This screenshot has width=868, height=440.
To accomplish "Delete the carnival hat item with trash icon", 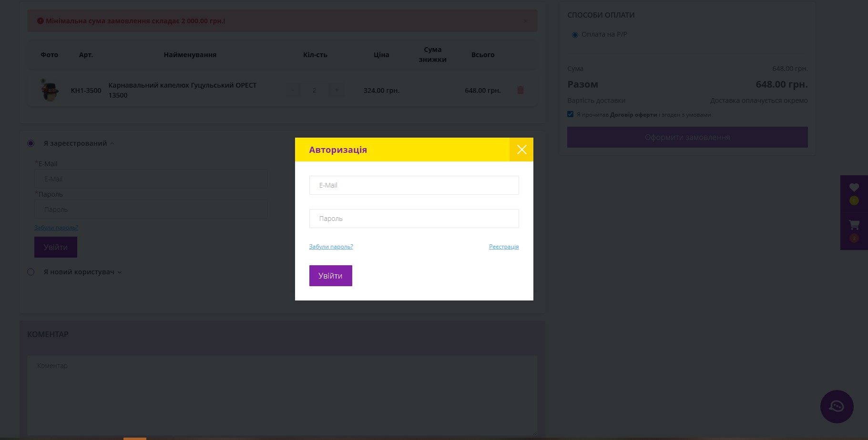I will pos(521,90).
